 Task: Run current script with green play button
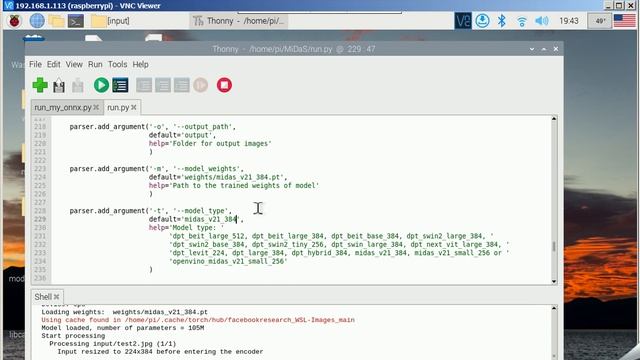(101, 85)
